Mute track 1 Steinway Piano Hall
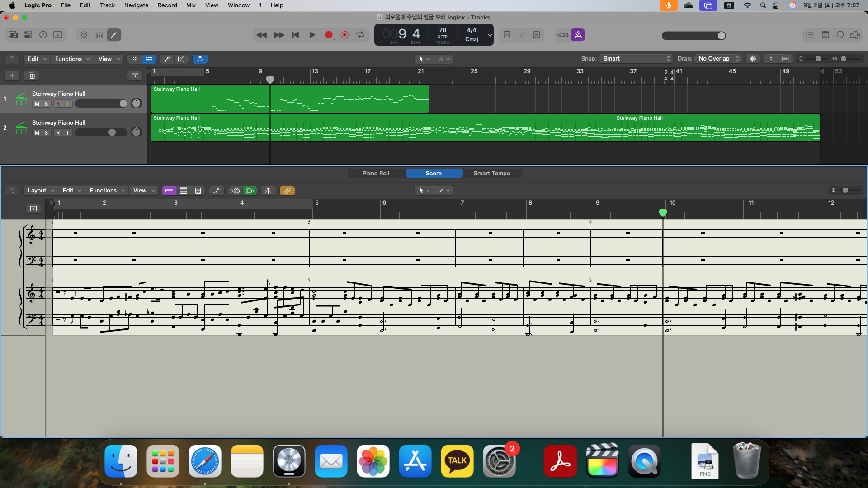This screenshot has height=488, width=868. coord(37,103)
